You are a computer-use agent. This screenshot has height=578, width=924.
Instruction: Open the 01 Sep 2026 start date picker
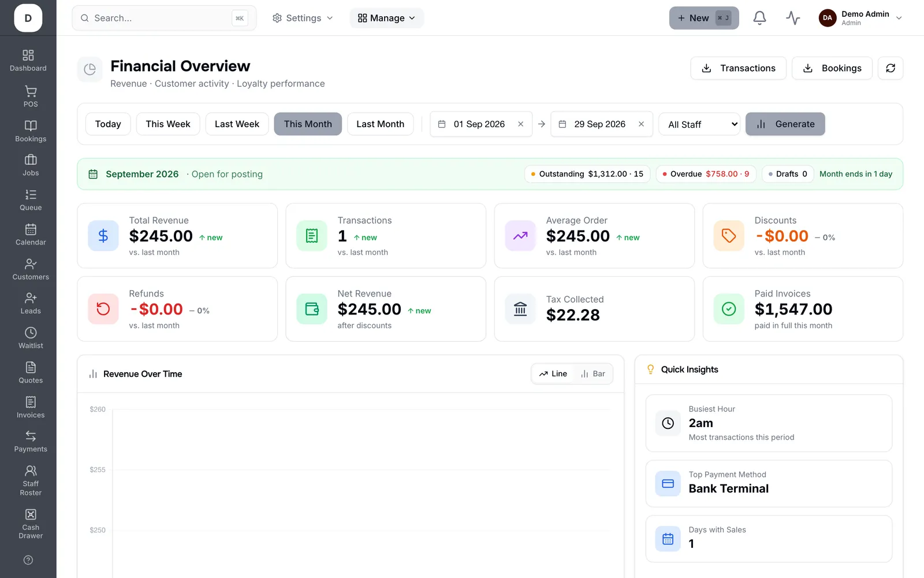pos(480,124)
